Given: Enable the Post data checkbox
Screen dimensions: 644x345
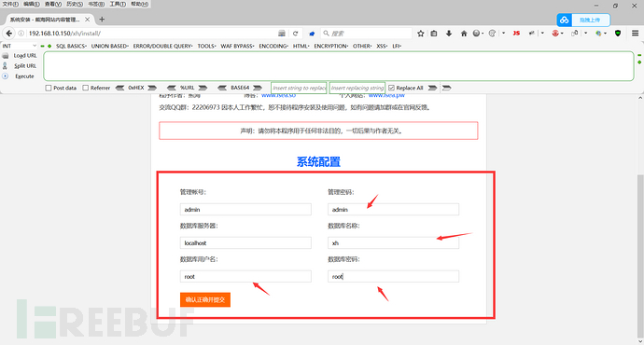Looking at the screenshot, I should [49, 88].
